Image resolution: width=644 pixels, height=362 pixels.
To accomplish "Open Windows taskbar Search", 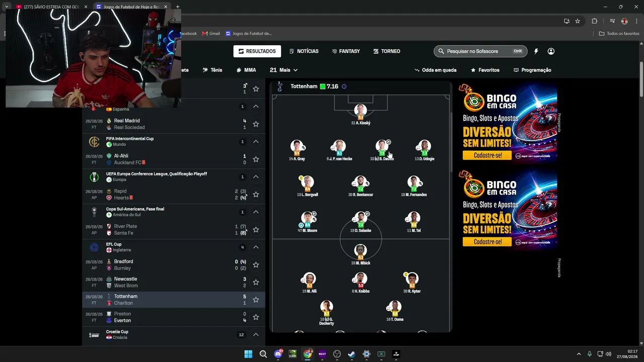I will pos(263,354).
